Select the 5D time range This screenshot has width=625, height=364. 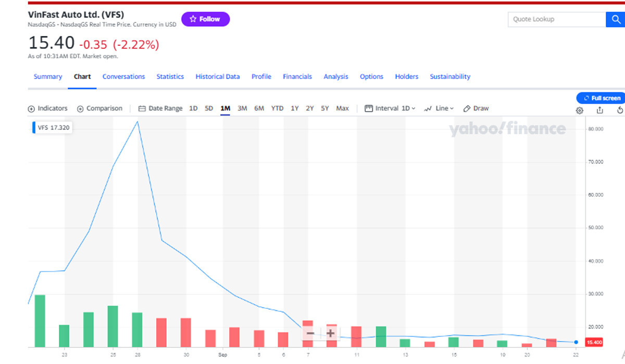tap(209, 108)
